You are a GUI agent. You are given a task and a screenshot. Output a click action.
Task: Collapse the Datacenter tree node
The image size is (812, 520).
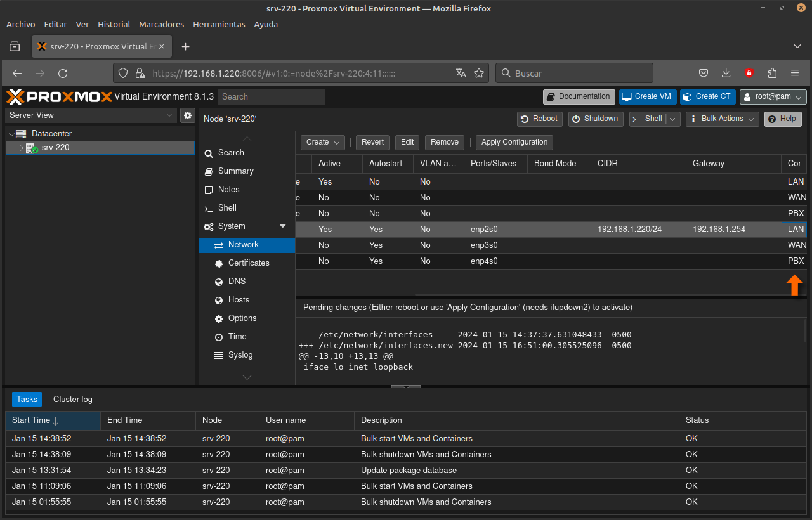click(x=11, y=134)
